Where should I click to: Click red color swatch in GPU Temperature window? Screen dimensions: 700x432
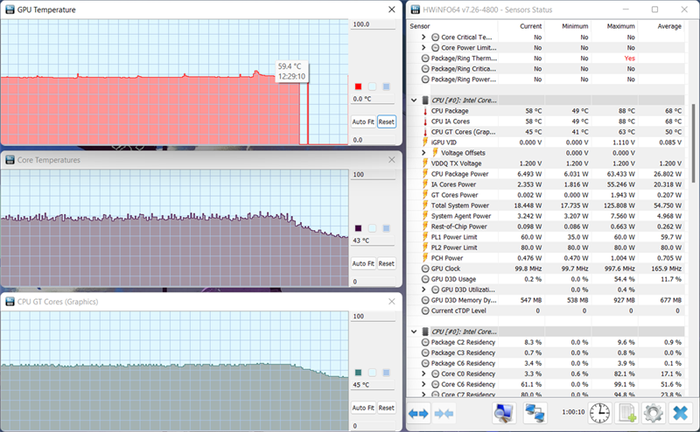[x=358, y=87]
